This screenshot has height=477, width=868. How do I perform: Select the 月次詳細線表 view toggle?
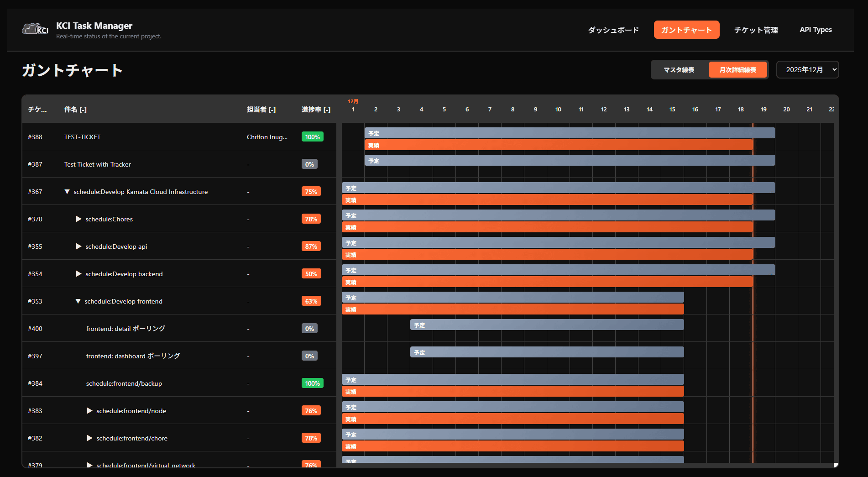(737, 70)
